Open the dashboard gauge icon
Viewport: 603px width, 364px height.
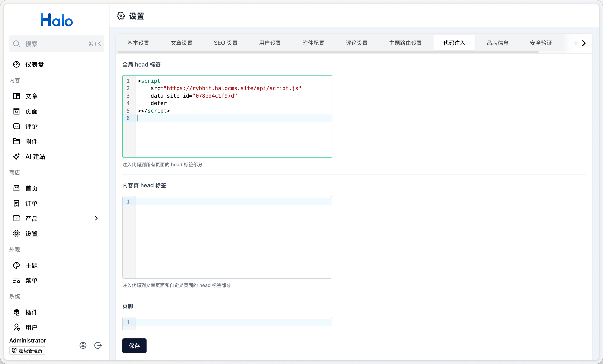coord(16,64)
